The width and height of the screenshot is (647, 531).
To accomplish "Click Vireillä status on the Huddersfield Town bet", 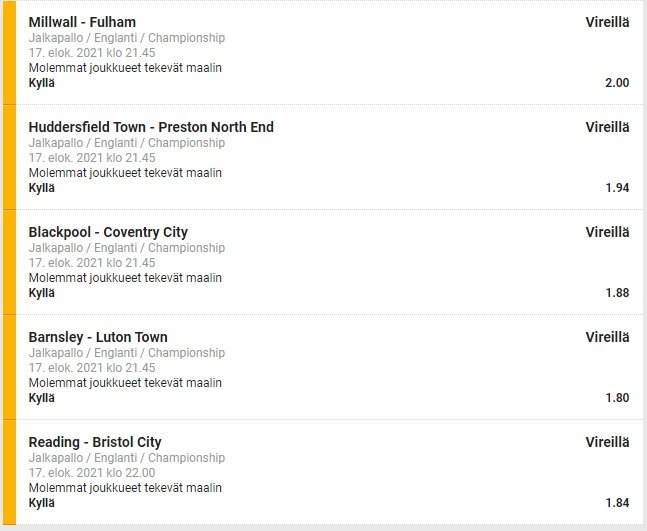I will (607, 127).
